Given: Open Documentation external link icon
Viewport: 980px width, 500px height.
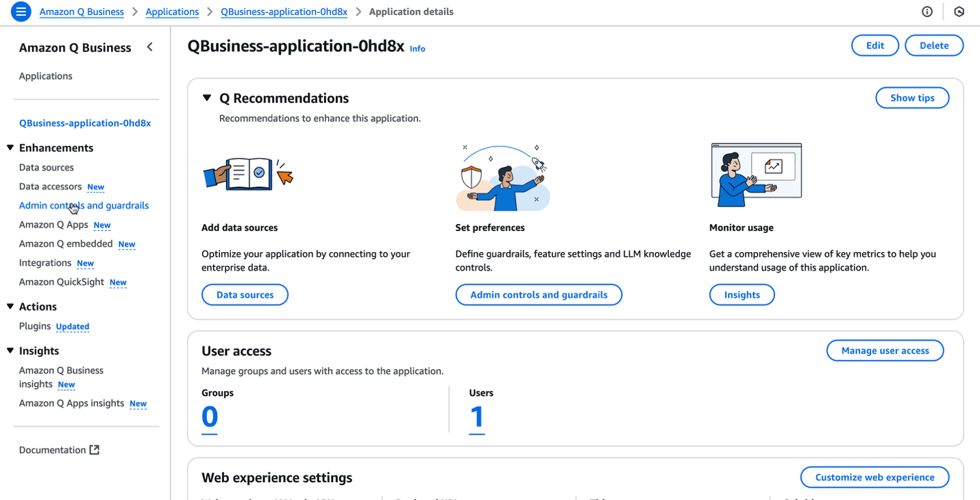Looking at the screenshot, I should click(x=95, y=450).
